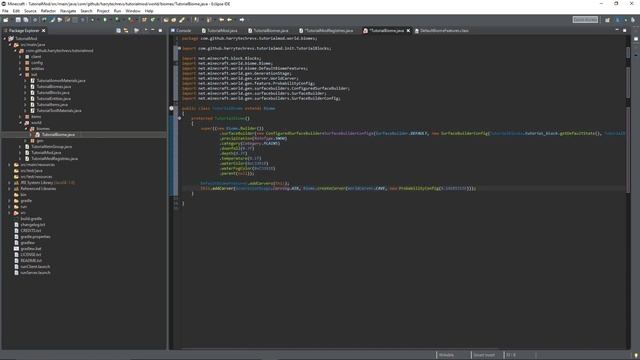Click the Writable status bar entry
Image resolution: width=640 pixels, height=360 pixels.
coord(446,355)
